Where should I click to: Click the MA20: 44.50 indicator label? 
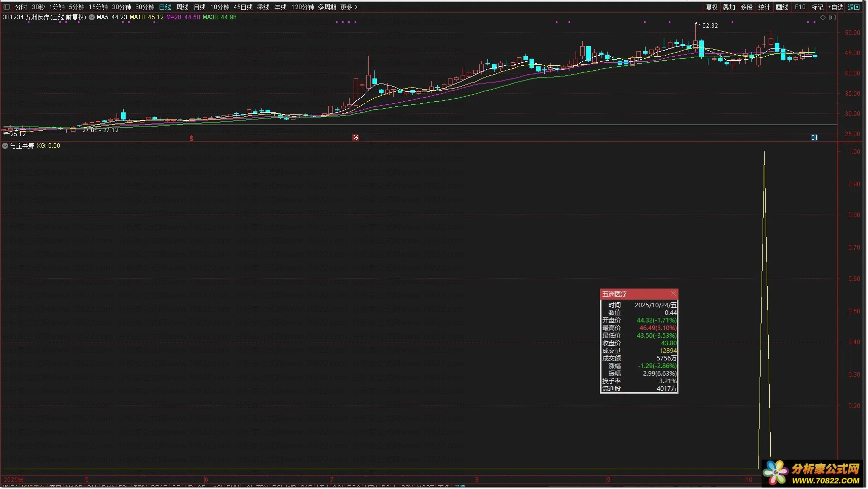tap(183, 17)
